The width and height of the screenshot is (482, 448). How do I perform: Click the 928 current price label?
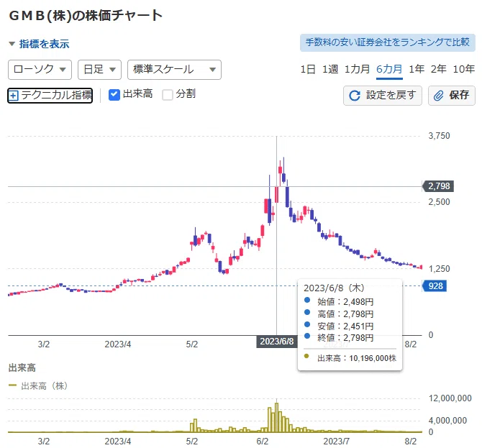click(x=435, y=286)
